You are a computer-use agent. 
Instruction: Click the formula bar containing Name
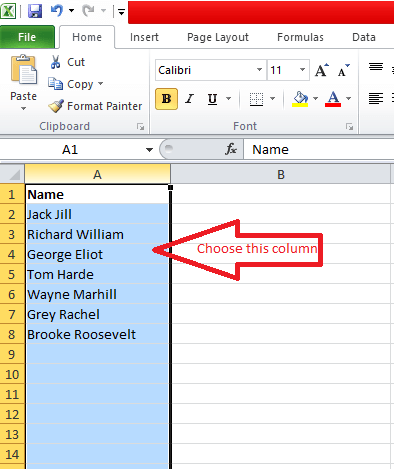coord(319,150)
